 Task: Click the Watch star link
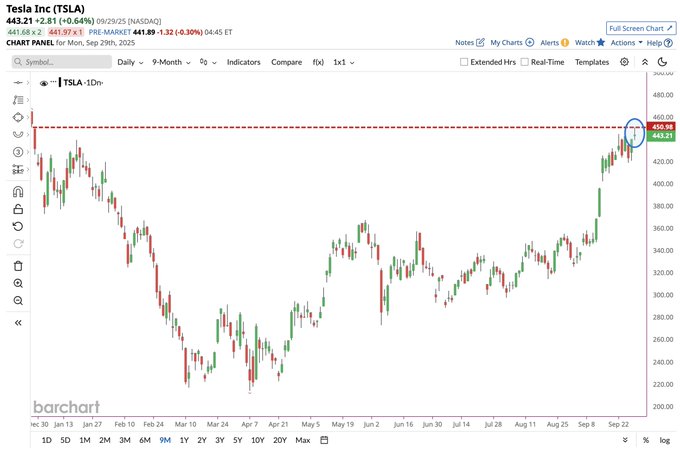(590, 42)
